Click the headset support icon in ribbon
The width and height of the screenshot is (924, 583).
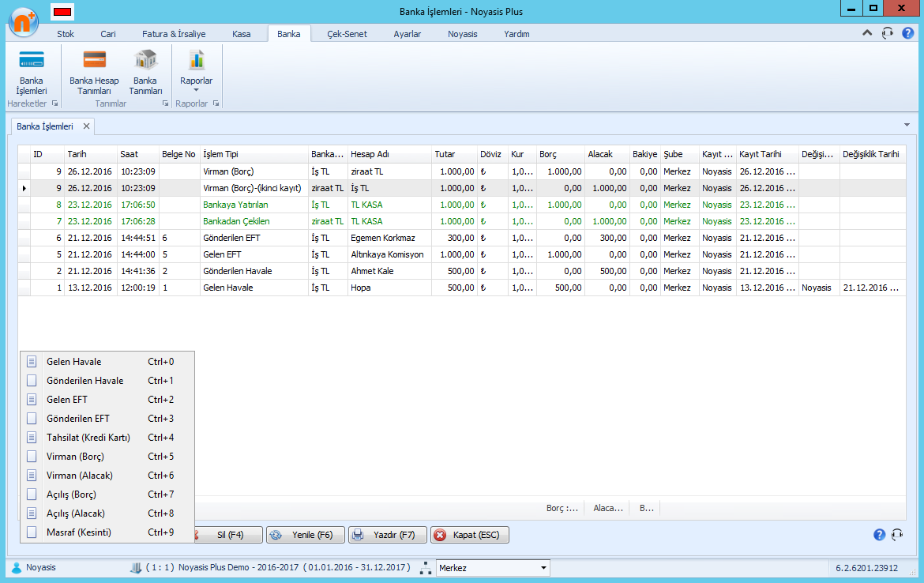(888, 33)
